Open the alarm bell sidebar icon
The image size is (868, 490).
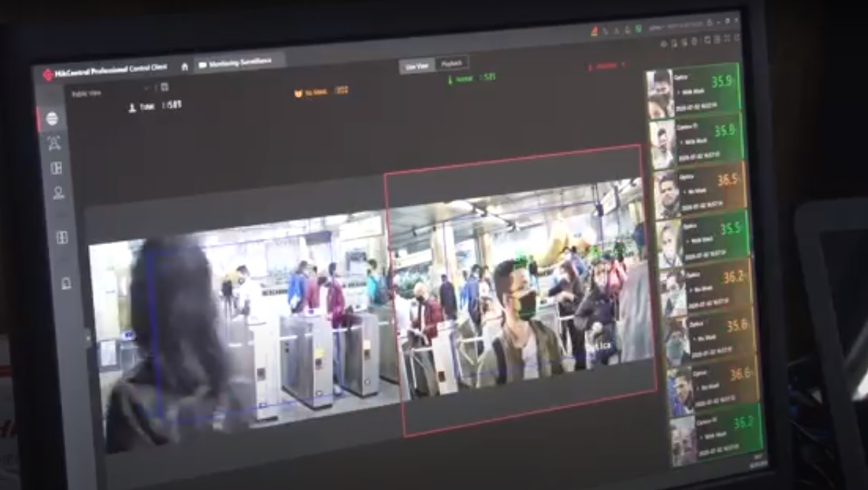point(66,284)
